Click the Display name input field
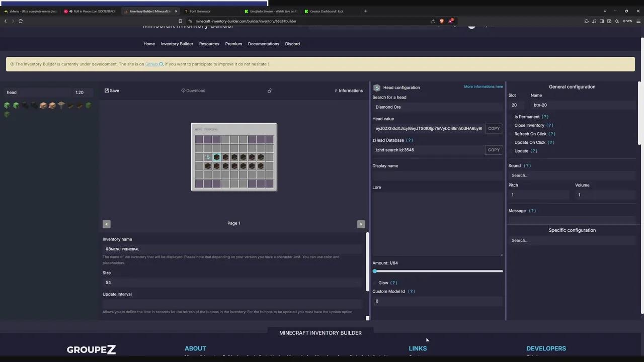Screen dimensions: 644x362 [x=437, y=175]
